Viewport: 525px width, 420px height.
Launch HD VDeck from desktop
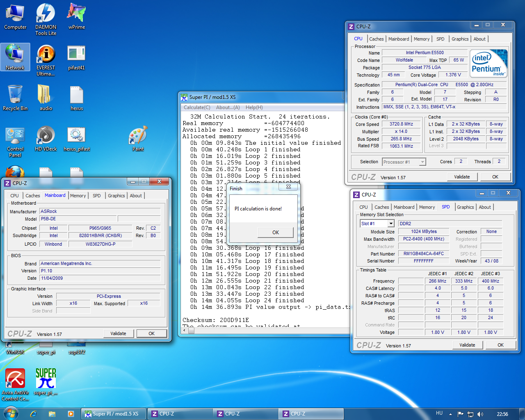click(x=46, y=139)
